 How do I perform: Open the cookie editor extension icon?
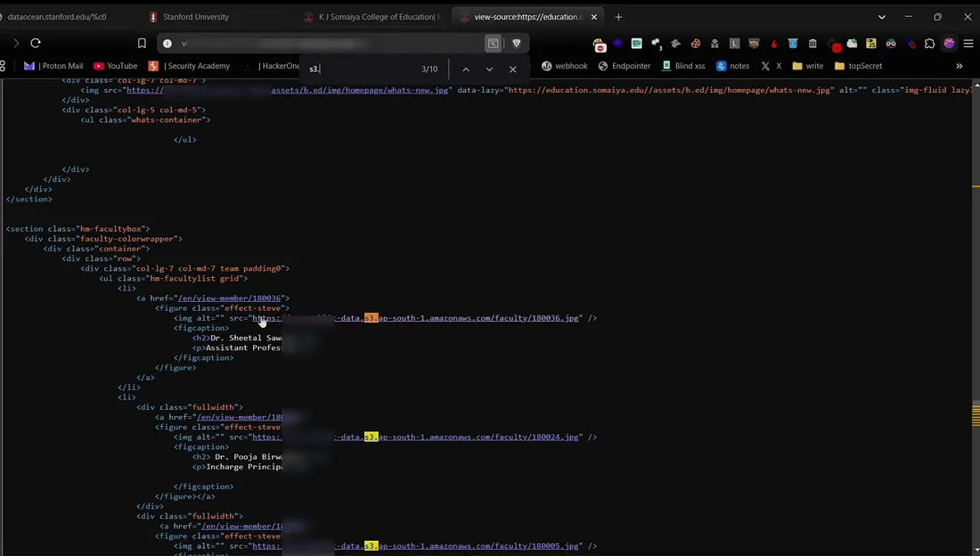click(x=695, y=43)
